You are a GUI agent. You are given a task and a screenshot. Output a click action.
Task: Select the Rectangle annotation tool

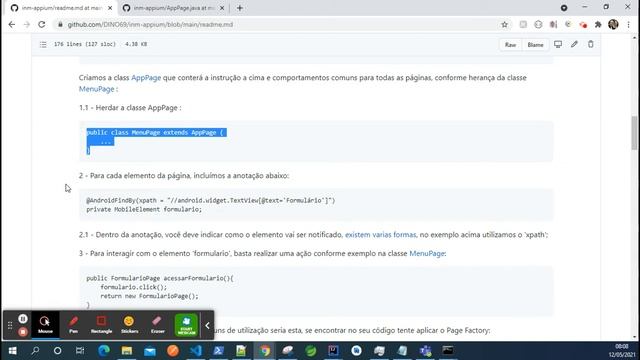coord(101,325)
